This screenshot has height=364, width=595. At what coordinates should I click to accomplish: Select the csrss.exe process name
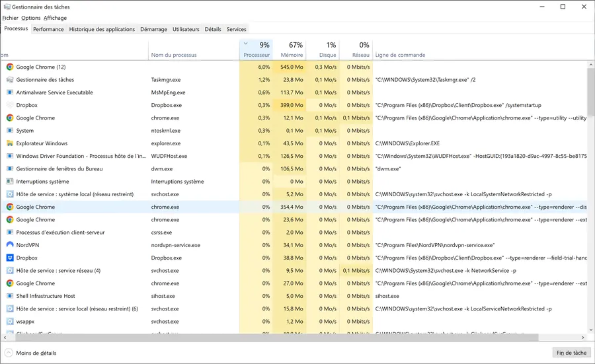(x=162, y=233)
